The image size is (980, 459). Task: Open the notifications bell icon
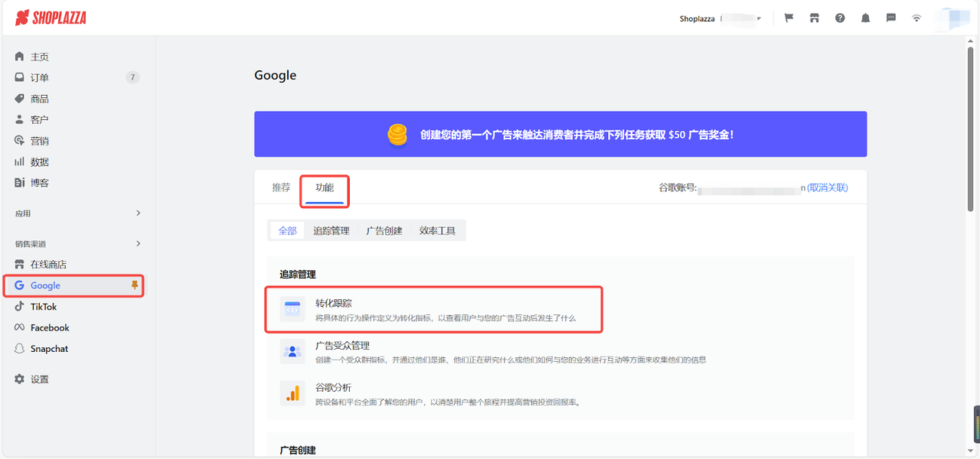pos(865,17)
